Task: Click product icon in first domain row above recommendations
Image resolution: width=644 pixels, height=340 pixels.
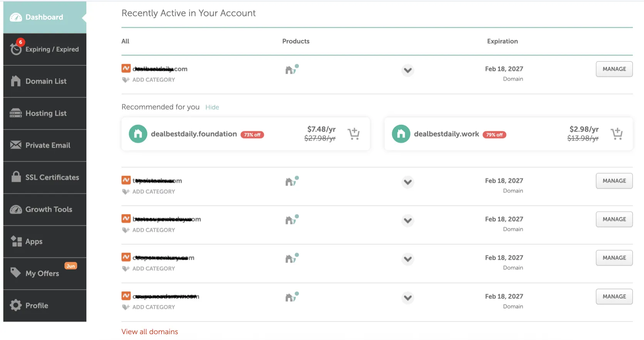Action: (x=292, y=69)
